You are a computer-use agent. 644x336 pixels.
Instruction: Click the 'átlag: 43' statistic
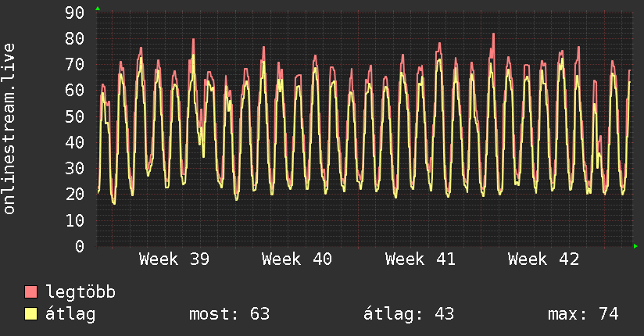(409, 314)
